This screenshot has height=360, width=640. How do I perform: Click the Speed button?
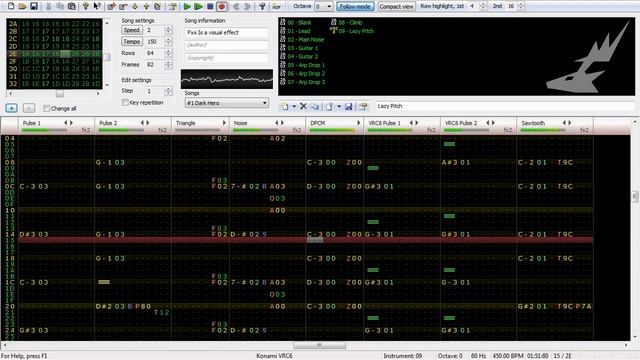click(131, 30)
